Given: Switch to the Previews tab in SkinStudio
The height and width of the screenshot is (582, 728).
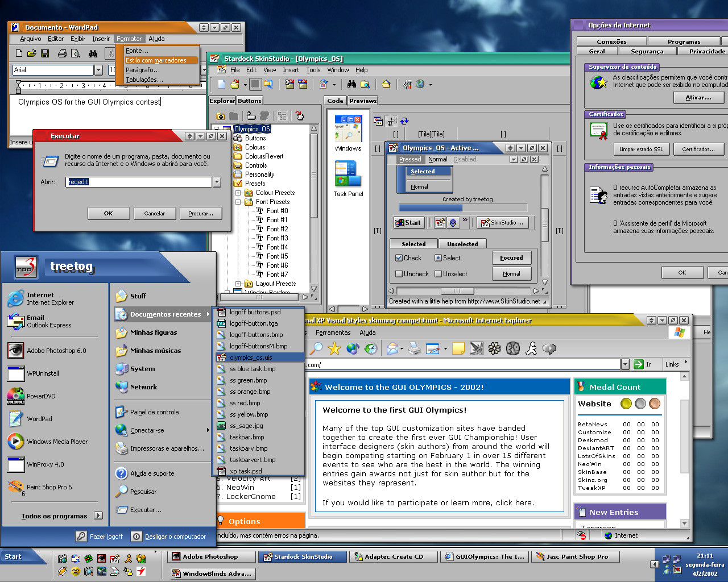Looking at the screenshot, I should pyautogui.click(x=363, y=101).
